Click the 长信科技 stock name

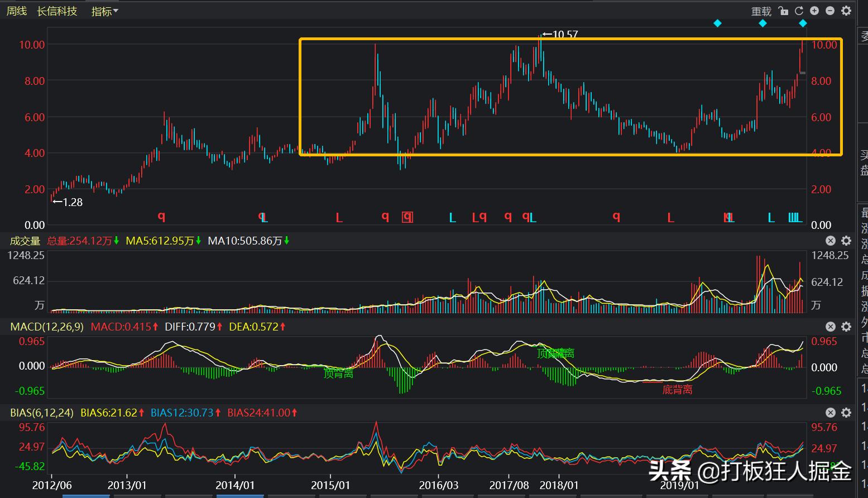tap(57, 11)
